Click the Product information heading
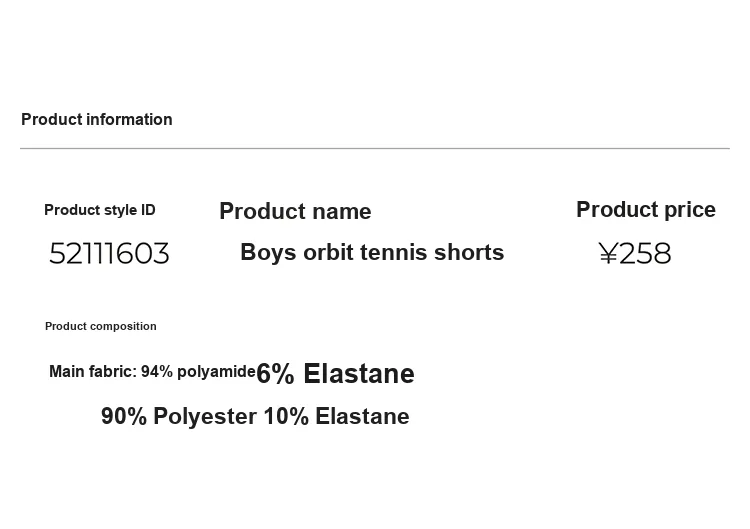The width and height of the screenshot is (750, 529). (97, 120)
